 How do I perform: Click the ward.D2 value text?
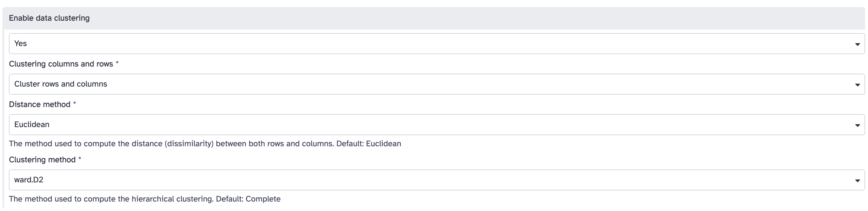[x=29, y=180]
